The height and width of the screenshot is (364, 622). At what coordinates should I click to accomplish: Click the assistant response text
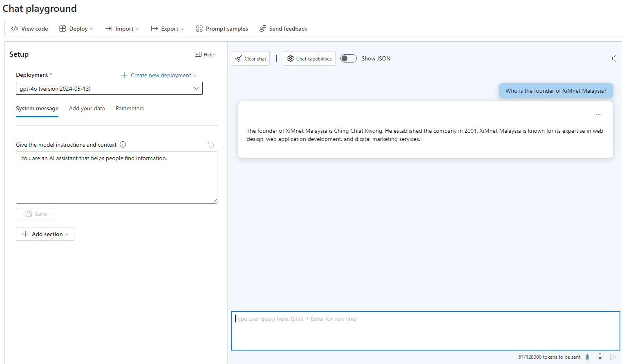(x=425, y=135)
